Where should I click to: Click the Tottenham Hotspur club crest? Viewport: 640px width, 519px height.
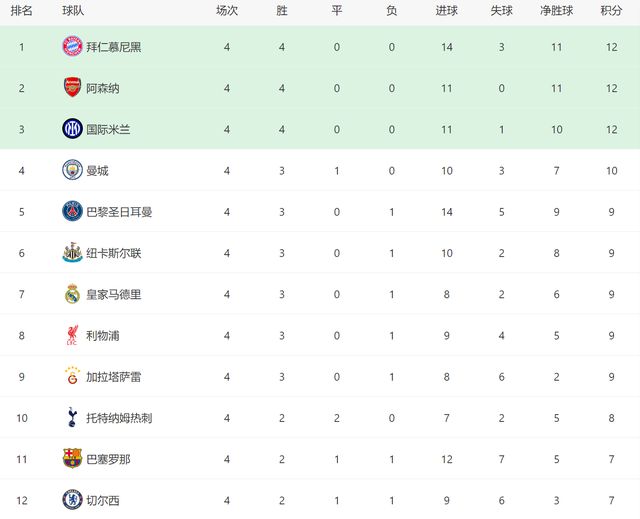pyautogui.click(x=72, y=417)
